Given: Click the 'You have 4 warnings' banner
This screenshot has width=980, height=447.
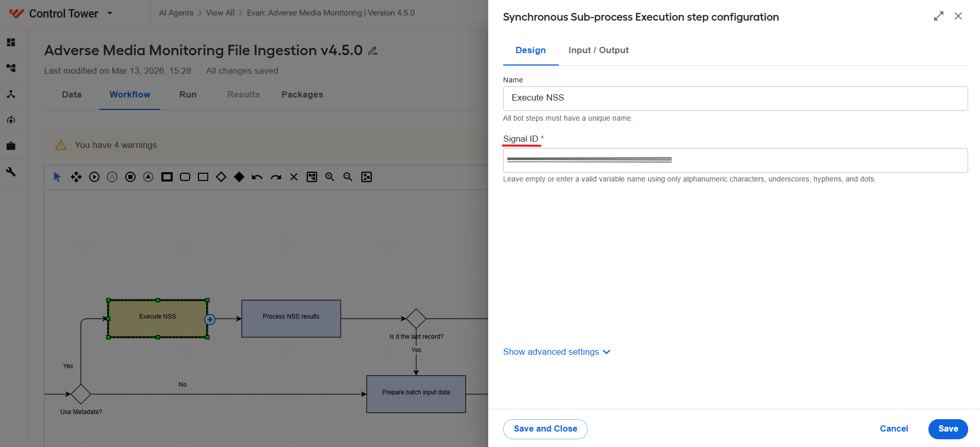Looking at the screenshot, I should point(266,145).
